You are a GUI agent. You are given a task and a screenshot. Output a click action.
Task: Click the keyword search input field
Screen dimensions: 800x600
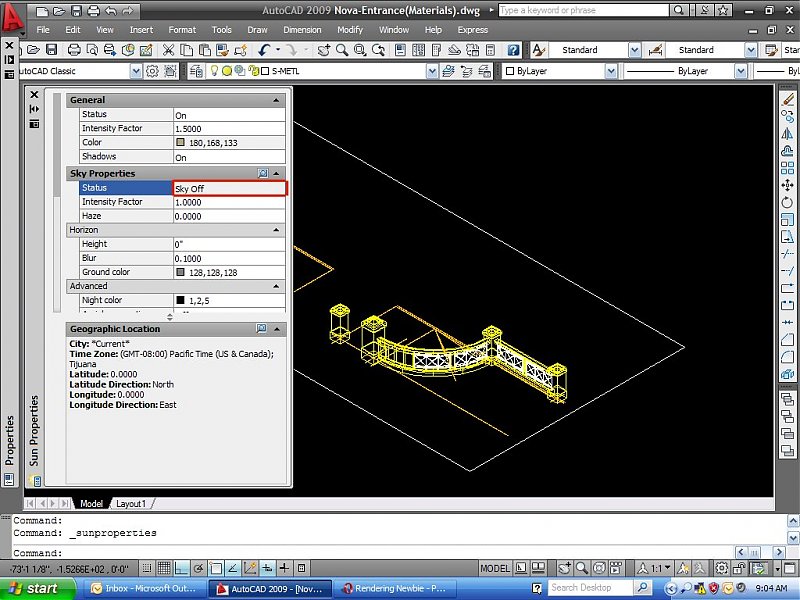click(583, 10)
